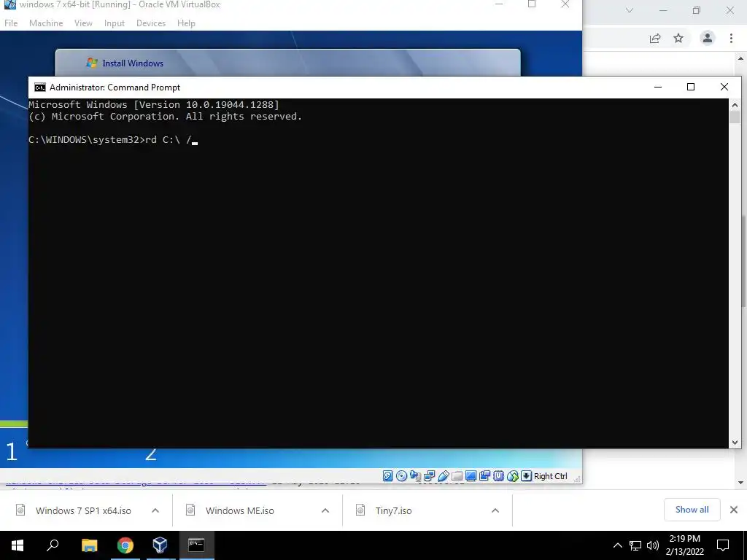Image resolution: width=747 pixels, height=560 pixels.
Task: Click the hard disk activity icon in VirtualBox status bar
Action: click(388, 475)
